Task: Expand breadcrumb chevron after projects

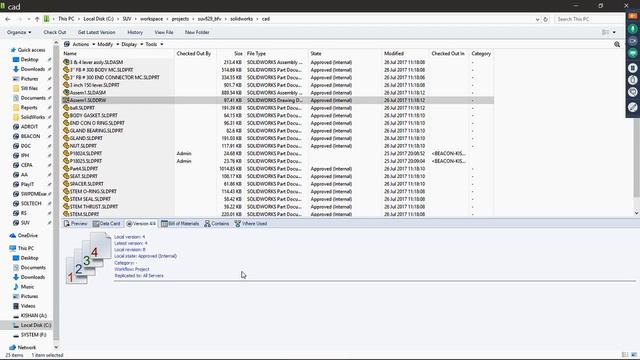Action: coord(193,19)
